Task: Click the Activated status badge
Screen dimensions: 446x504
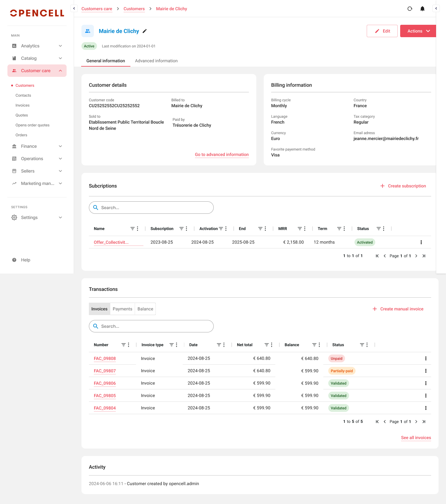Action: click(365, 242)
